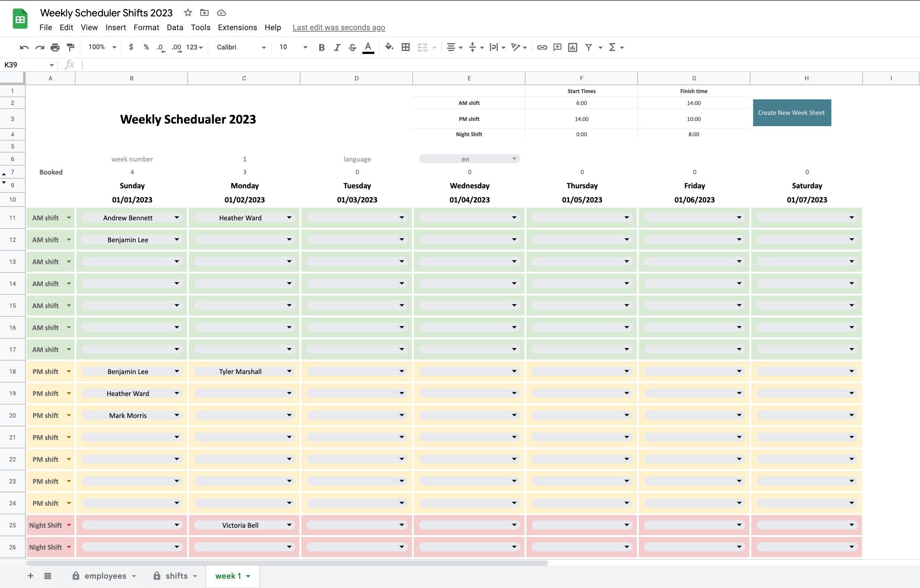Screen dimensions: 920x588
Task: Open the Extensions menu
Action: 237,27
